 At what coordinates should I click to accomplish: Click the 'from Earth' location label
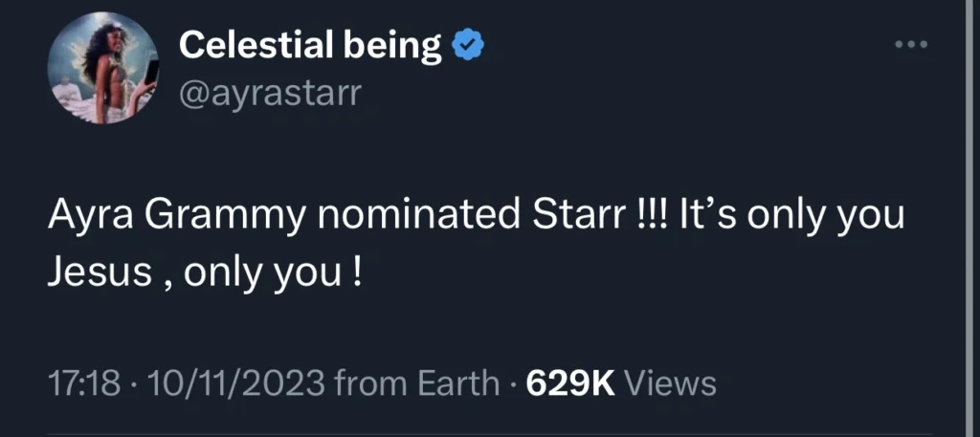[x=413, y=383]
